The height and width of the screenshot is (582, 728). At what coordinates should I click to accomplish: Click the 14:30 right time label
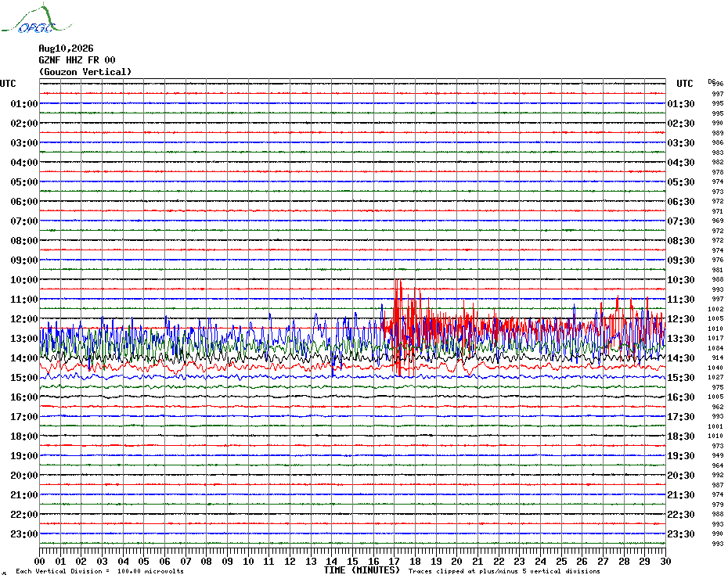point(681,357)
